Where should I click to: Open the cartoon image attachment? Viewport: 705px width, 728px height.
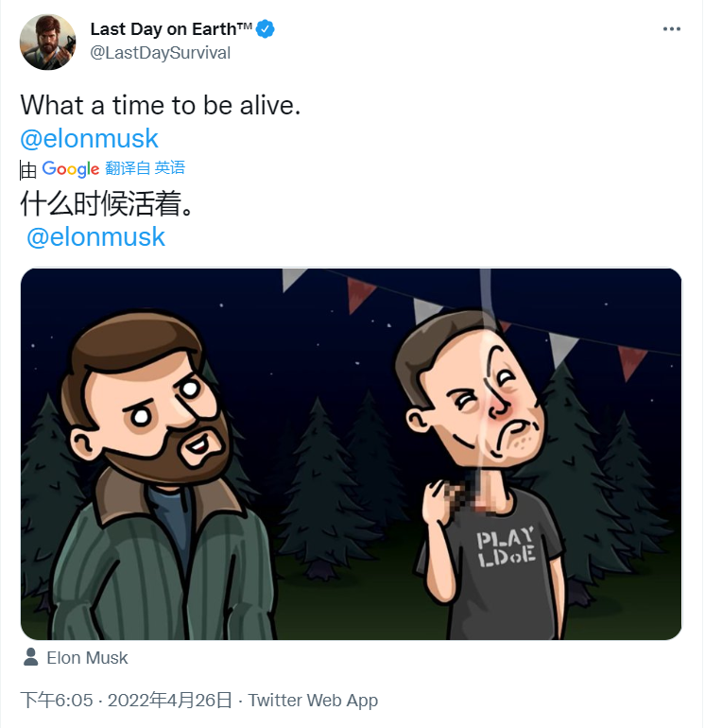pyautogui.click(x=352, y=454)
